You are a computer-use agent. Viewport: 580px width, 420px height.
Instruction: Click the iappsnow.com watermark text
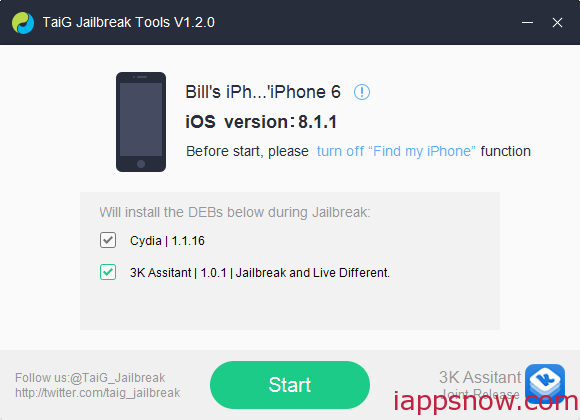pyautogui.click(x=486, y=401)
